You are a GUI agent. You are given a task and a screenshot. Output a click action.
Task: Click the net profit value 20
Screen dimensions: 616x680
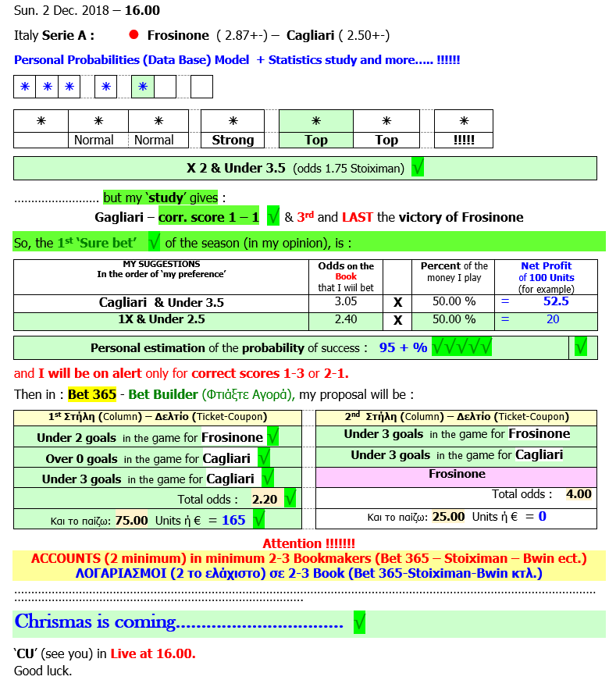click(553, 319)
